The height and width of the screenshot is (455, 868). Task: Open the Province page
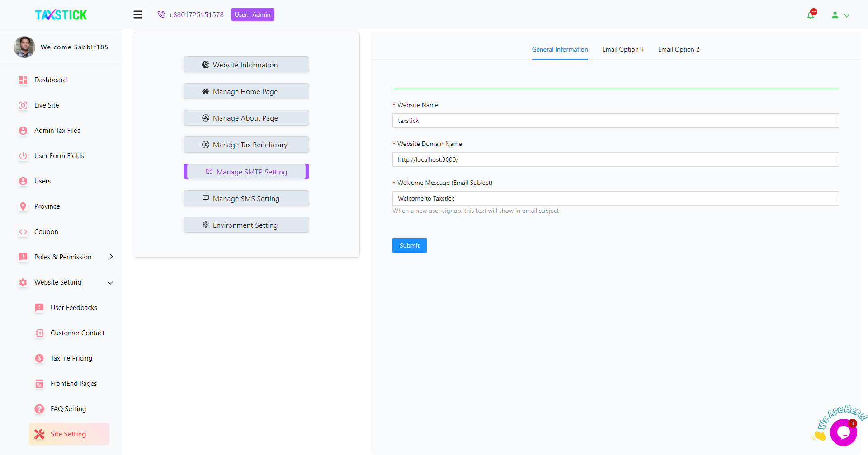click(47, 206)
